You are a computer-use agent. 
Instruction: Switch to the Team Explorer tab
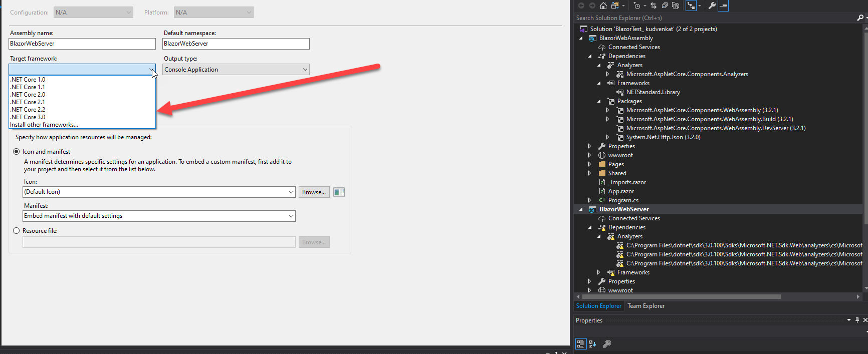click(646, 306)
